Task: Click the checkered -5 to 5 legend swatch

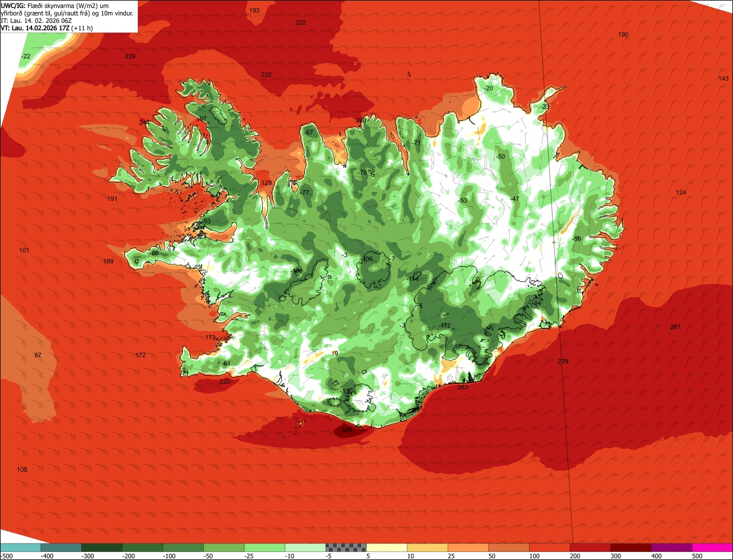Action: click(345, 547)
